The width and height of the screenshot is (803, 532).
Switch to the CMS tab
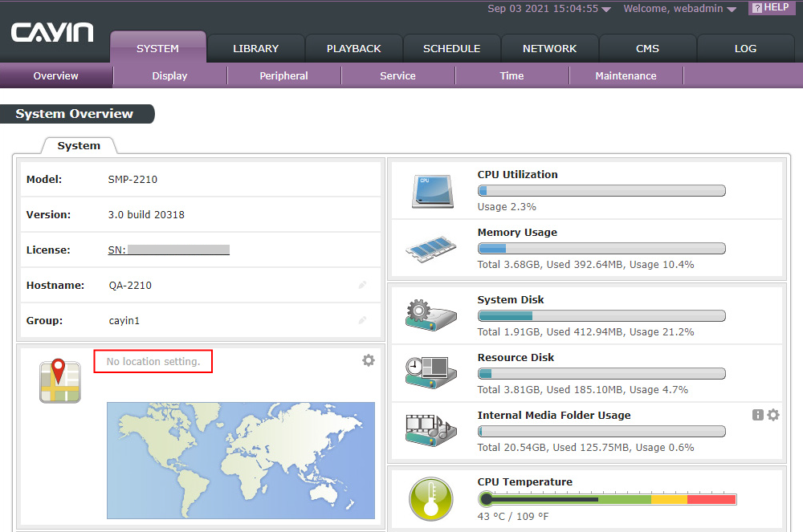[x=647, y=49]
